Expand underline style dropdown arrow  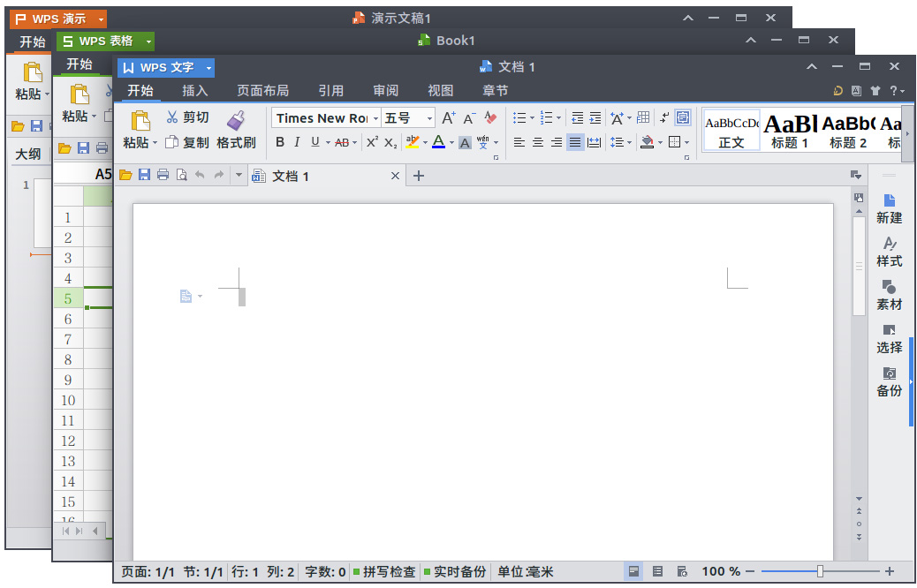coord(328,143)
